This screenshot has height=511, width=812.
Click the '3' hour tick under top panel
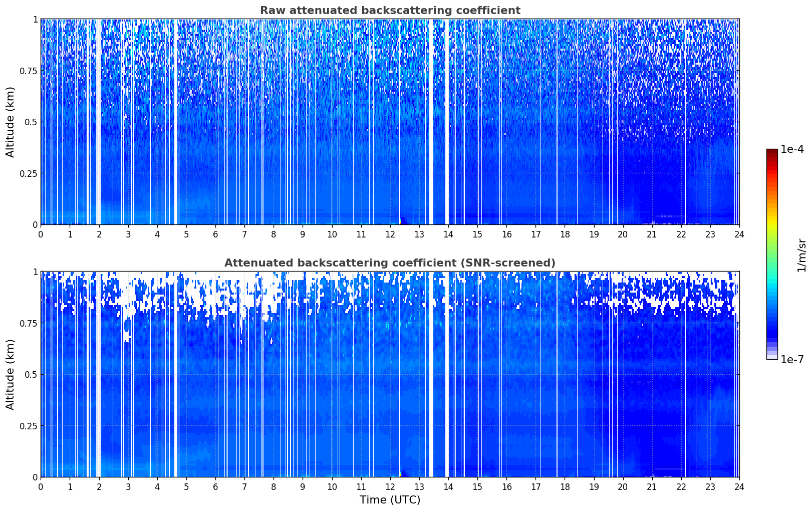click(x=128, y=234)
